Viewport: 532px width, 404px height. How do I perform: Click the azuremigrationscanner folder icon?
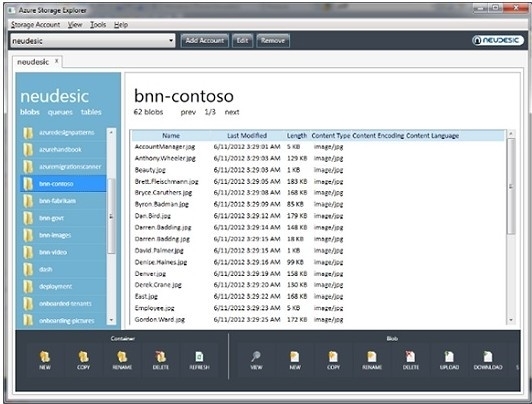[x=28, y=167]
